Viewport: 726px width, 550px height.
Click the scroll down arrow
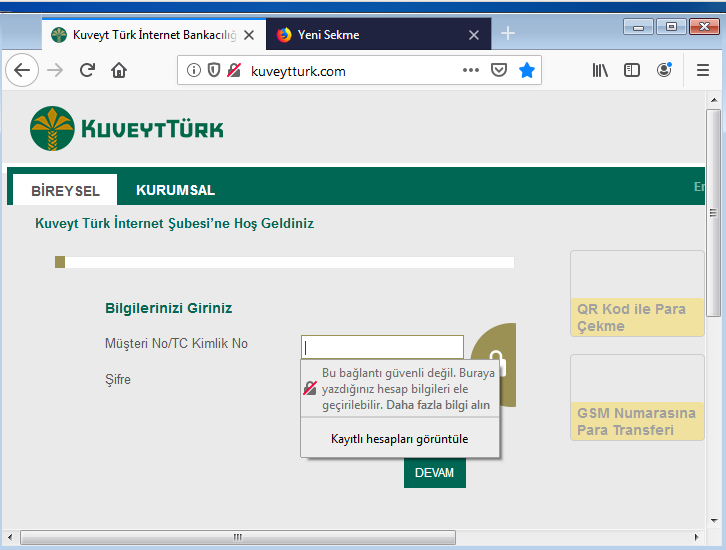point(713,520)
